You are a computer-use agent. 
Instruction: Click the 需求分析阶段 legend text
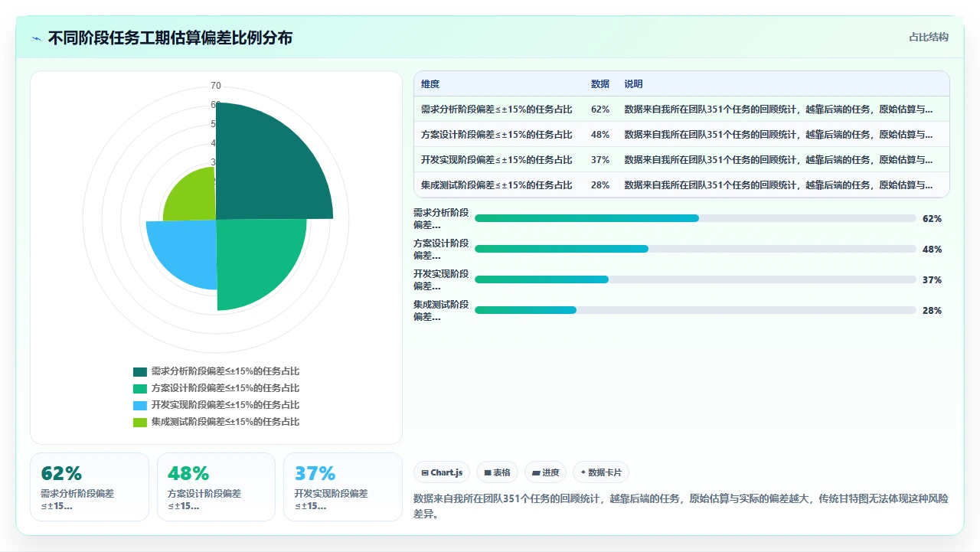[225, 371]
